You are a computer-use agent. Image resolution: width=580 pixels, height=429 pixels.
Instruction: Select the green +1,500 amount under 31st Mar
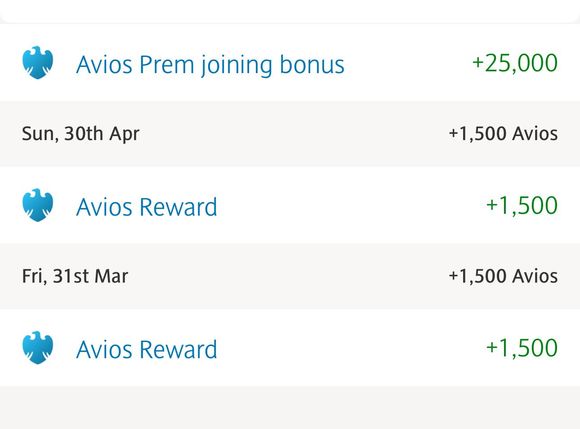[522, 348]
